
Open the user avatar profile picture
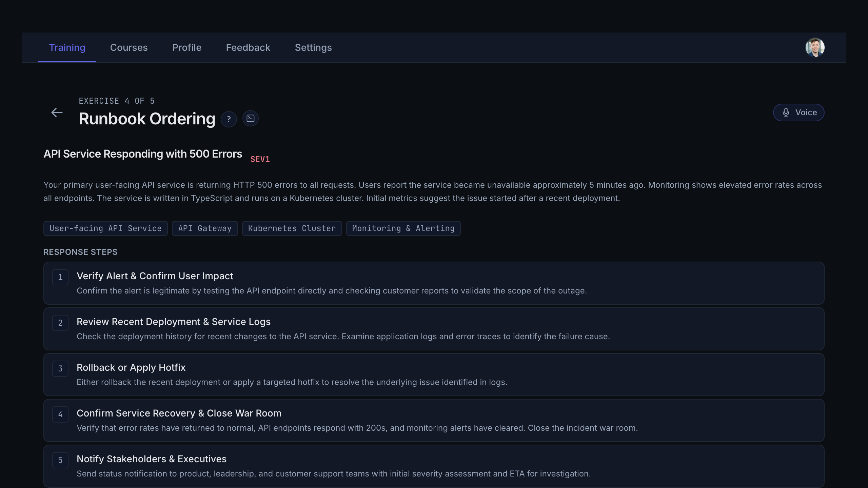point(815,47)
